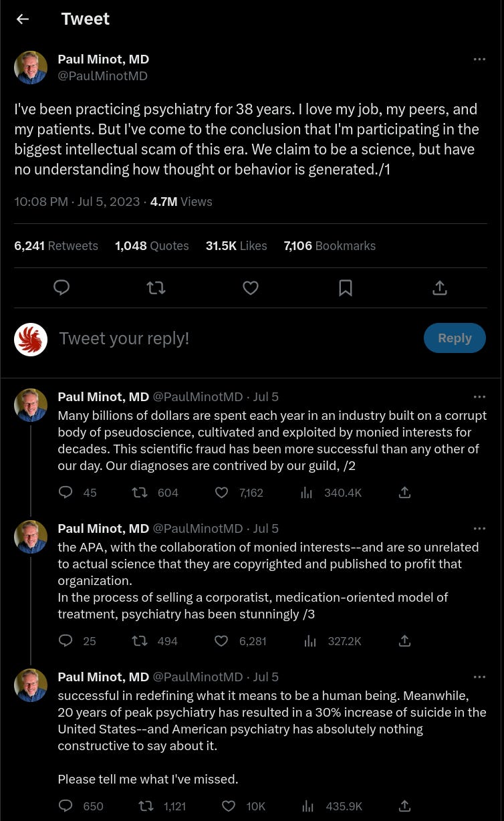Like the main tweet with the heart icon
The height and width of the screenshot is (821, 504).
pos(251,287)
